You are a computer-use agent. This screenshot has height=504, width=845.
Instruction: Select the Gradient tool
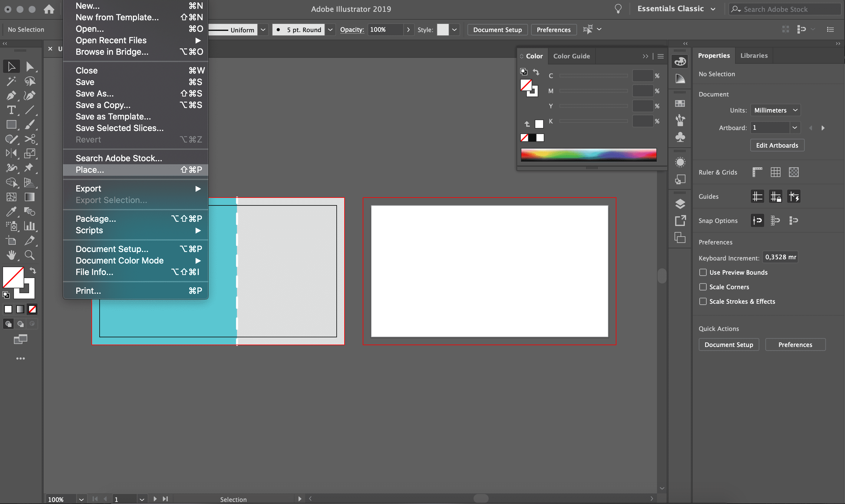(x=30, y=197)
